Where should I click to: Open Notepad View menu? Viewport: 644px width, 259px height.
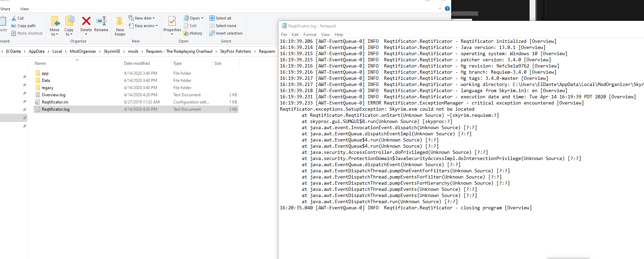click(x=325, y=35)
